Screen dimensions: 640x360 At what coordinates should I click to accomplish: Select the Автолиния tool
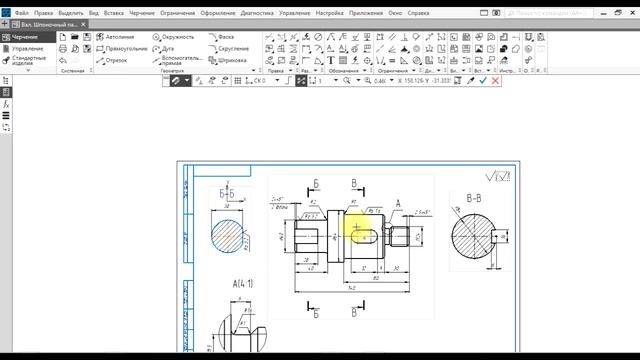click(115, 37)
